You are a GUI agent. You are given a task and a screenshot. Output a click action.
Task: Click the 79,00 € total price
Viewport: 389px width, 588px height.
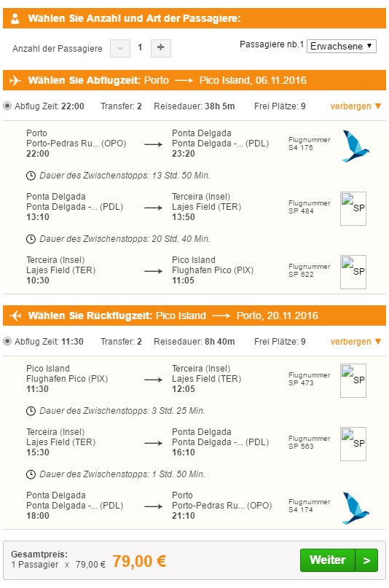139,561
